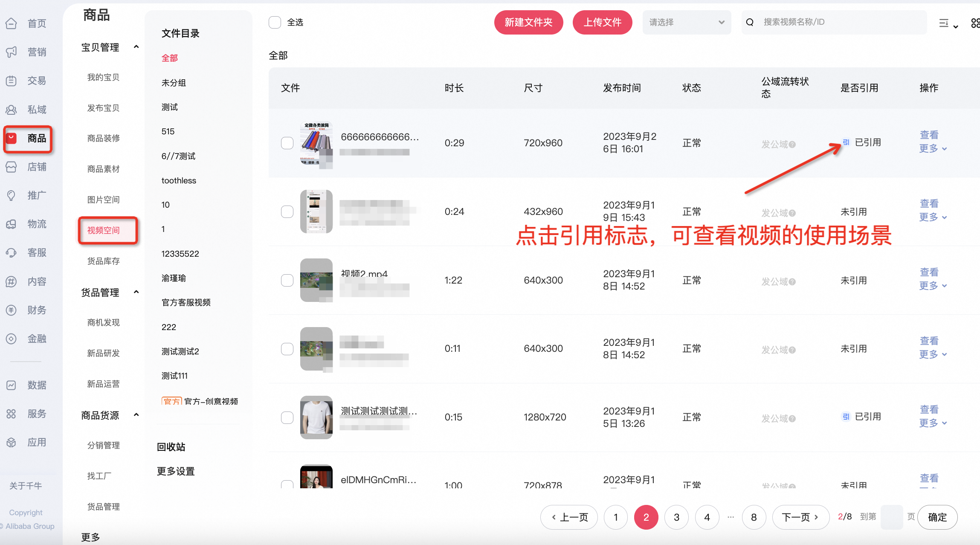Screen dimensions: 980x545
Task: Click the 应用 cube icon
Action: click(x=12, y=442)
